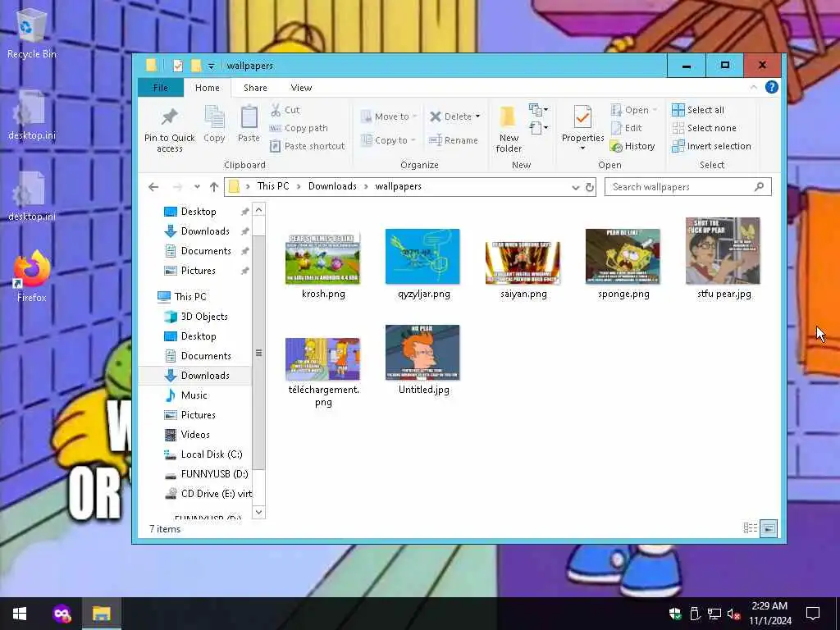Expand recent locations dropdown arrow
The width and height of the screenshot is (840, 630).
point(197,187)
